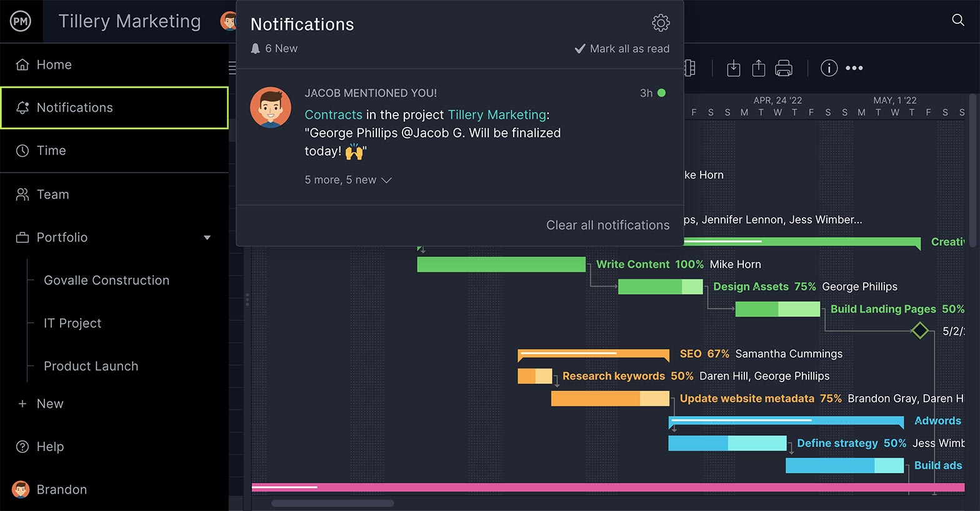The width and height of the screenshot is (980, 511).
Task: Click the PM logo icon
Action: 21,21
